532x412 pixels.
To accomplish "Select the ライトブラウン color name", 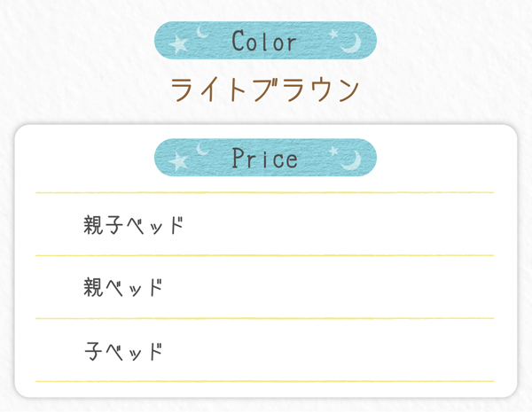I will (265, 89).
